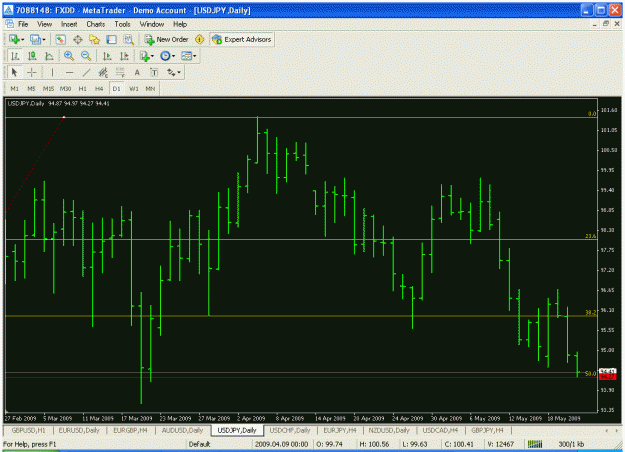Select the Crosshair tool
Viewport: 625px width, 452px height.
coord(31,73)
